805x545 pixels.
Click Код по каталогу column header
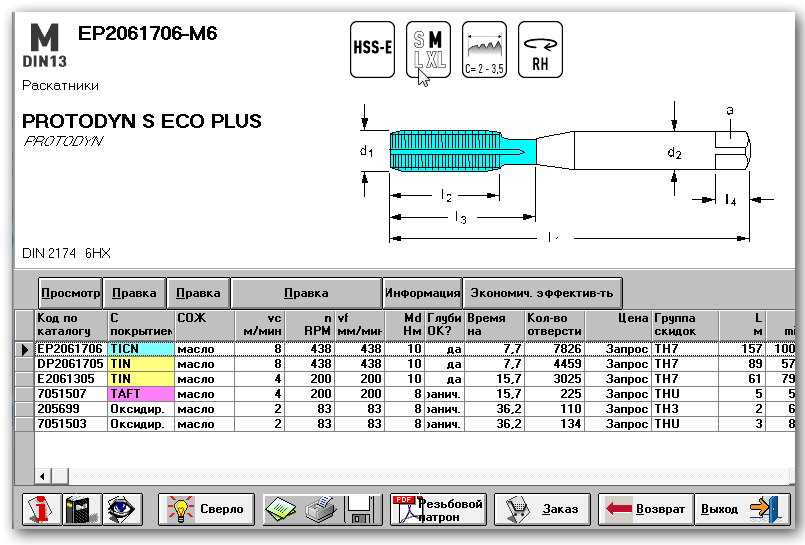point(70,325)
